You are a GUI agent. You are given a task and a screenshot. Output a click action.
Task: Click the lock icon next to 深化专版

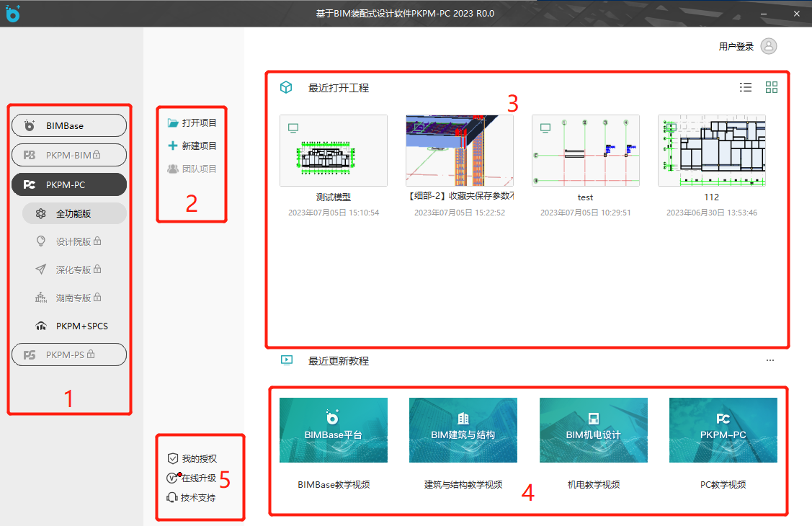coord(97,269)
